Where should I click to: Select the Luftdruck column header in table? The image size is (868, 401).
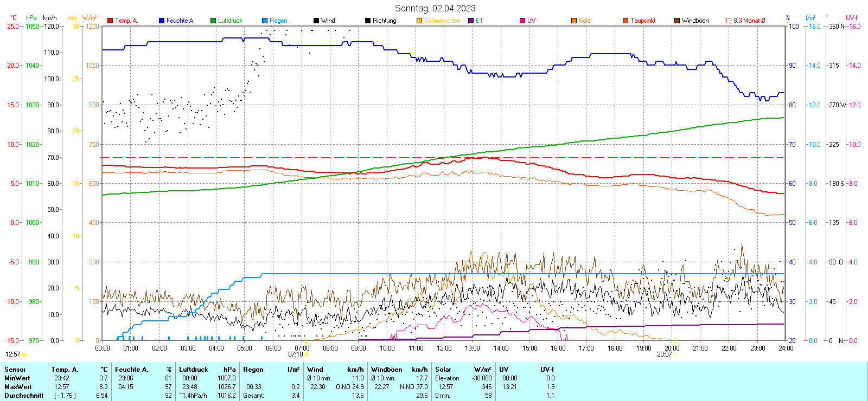(194, 370)
